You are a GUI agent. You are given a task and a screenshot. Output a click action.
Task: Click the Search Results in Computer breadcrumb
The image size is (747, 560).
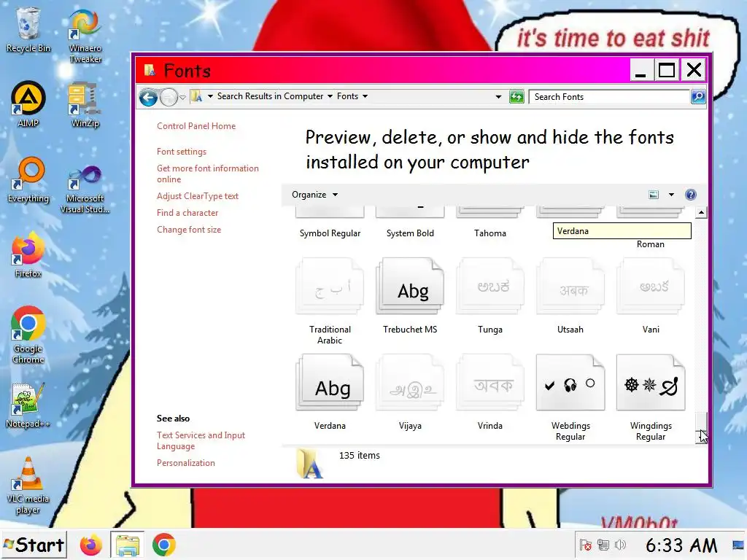(270, 96)
